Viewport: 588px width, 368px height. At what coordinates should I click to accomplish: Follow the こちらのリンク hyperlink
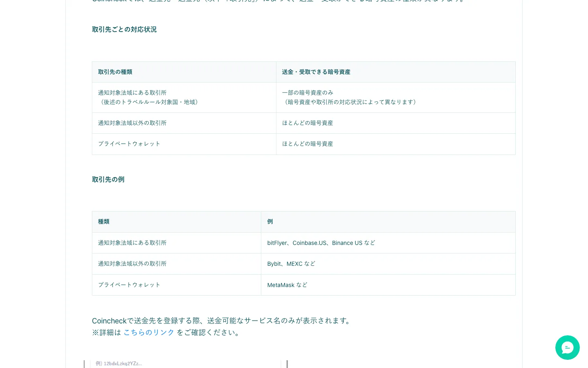click(x=149, y=332)
